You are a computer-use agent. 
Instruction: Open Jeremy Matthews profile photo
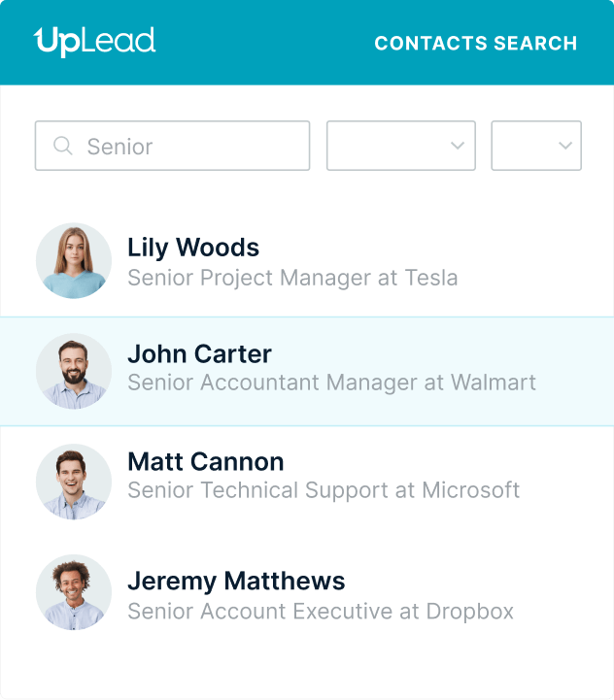[x=74, y=592]
